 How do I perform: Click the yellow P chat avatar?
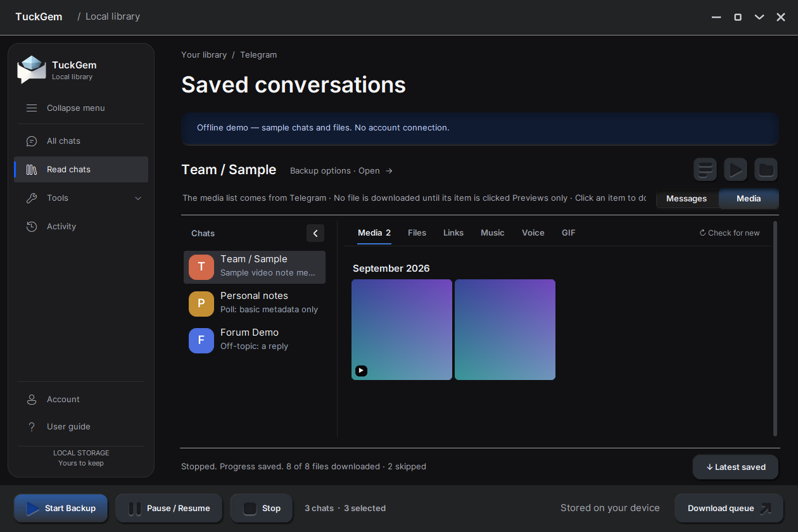tap(201, 304)
